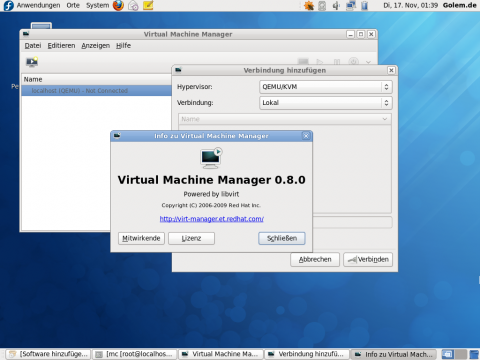Switch to Software hinzufüge... taskbar entry
This screenshot has width=480, height=360.
pyautogui.click(x=49, y=354)
